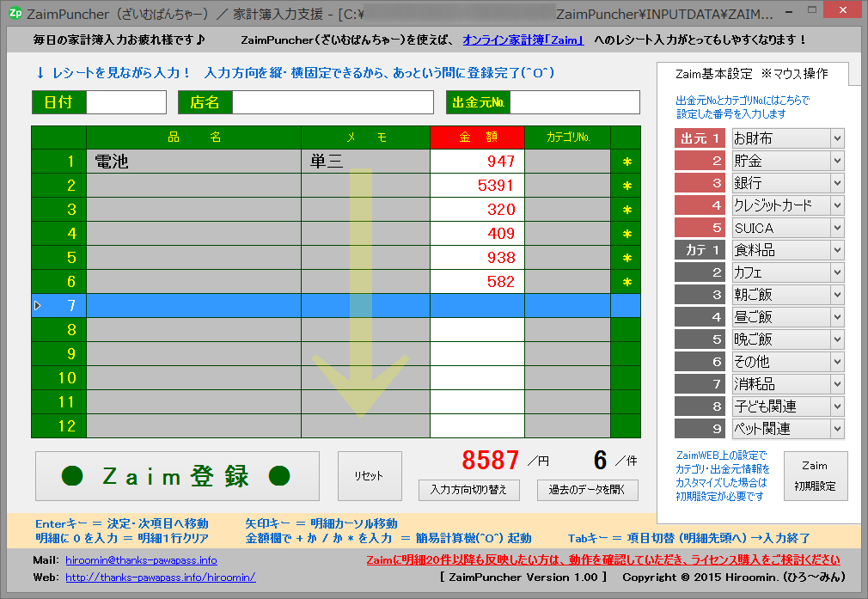
Task: Click the hiroomin@thanks-pawapass.info mail link
Action: (141, 560)
